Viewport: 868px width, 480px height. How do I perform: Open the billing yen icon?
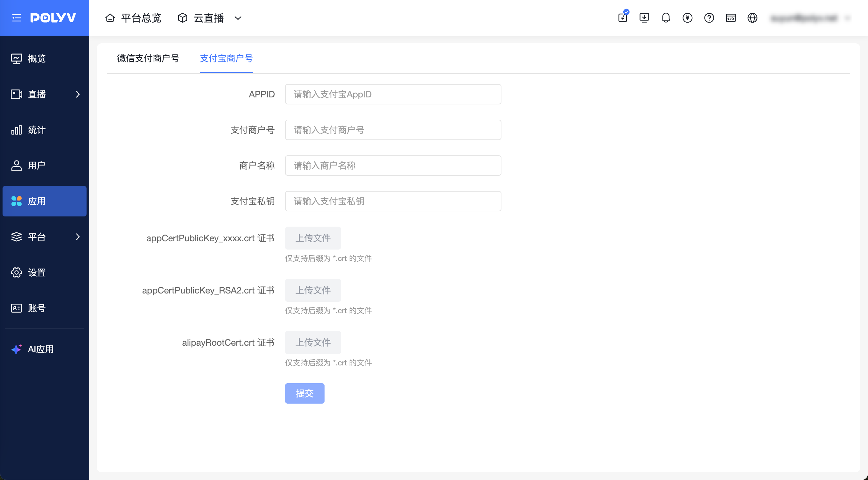(x=687, y=18)
